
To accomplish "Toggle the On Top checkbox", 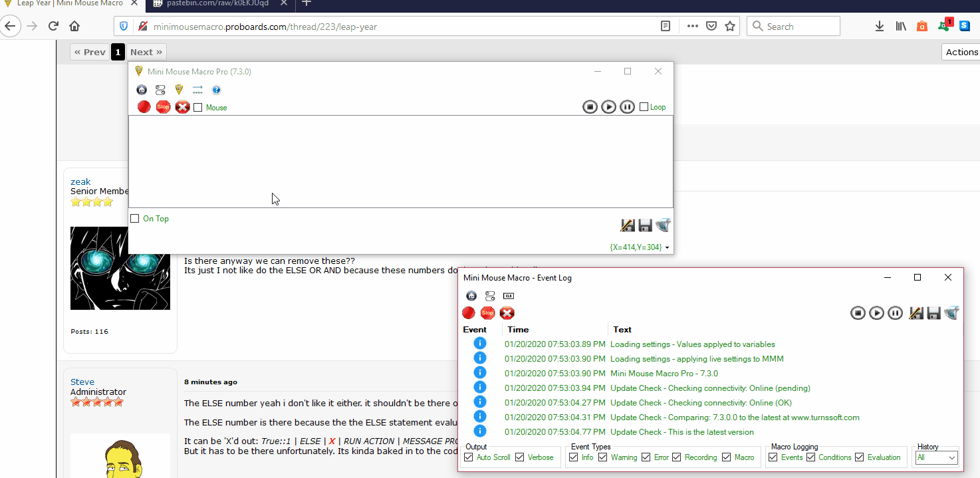I will pos(135,219).
